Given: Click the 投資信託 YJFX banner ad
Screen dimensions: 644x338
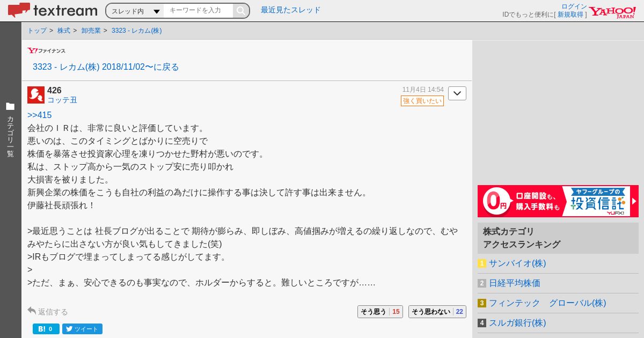Looking at the screenshot, I should click(558, 201).
